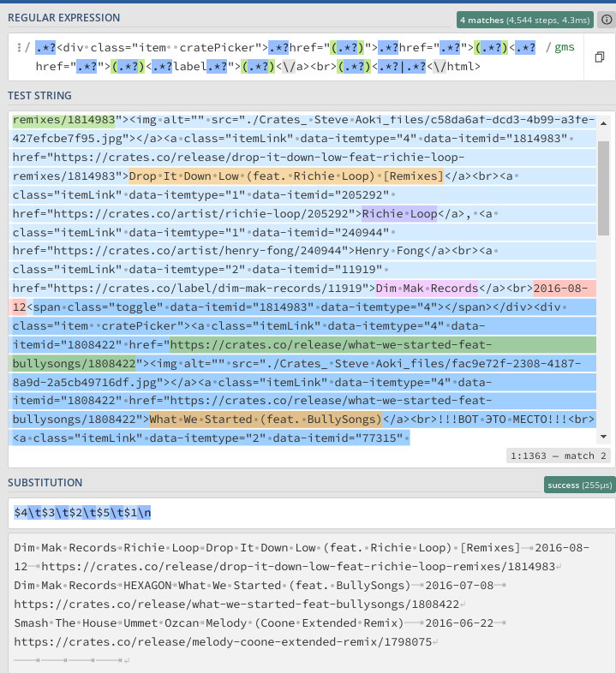Click inside the regular expression input field
Image resolution: width=616 pixels, height=673 pixels.
pyautogui.click(x=296, y=57)
